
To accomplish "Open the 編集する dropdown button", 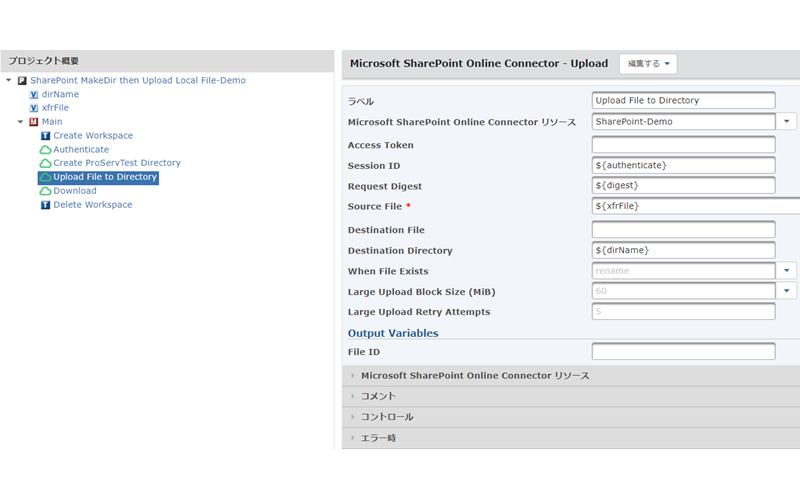I will (x=648, y=64).
